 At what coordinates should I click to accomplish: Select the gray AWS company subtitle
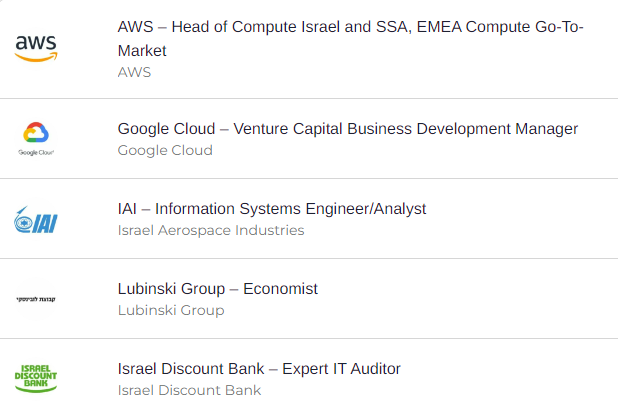(134, 73)
